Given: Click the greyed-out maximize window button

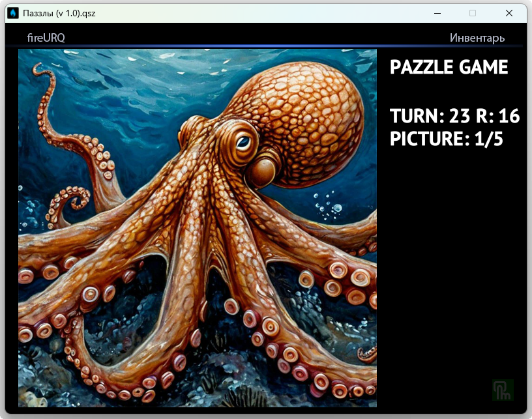Looking at the screenshot, I should [473, 12].
